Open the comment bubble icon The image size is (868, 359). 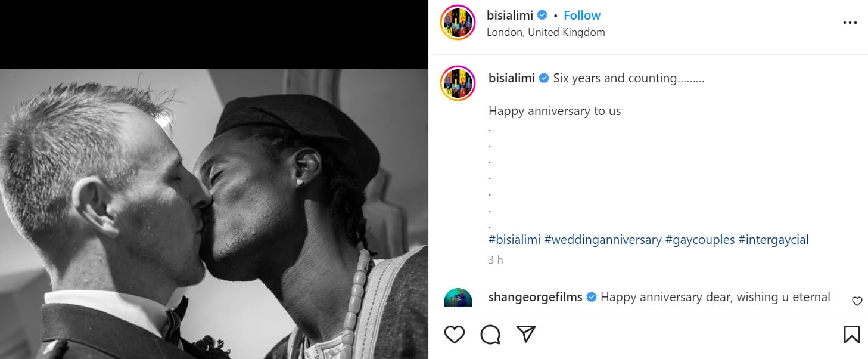coord(490,335)
